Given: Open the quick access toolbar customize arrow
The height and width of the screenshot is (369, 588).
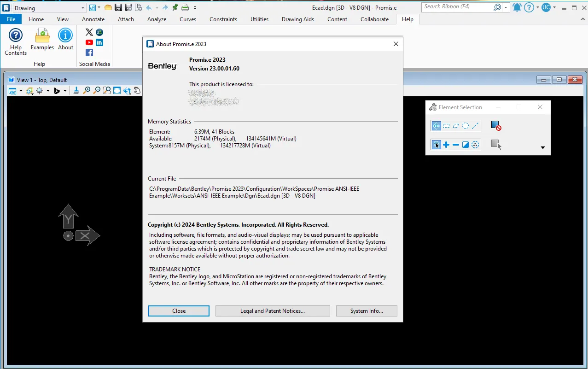Looking at the screenshot, I should [x=195, y=8].
